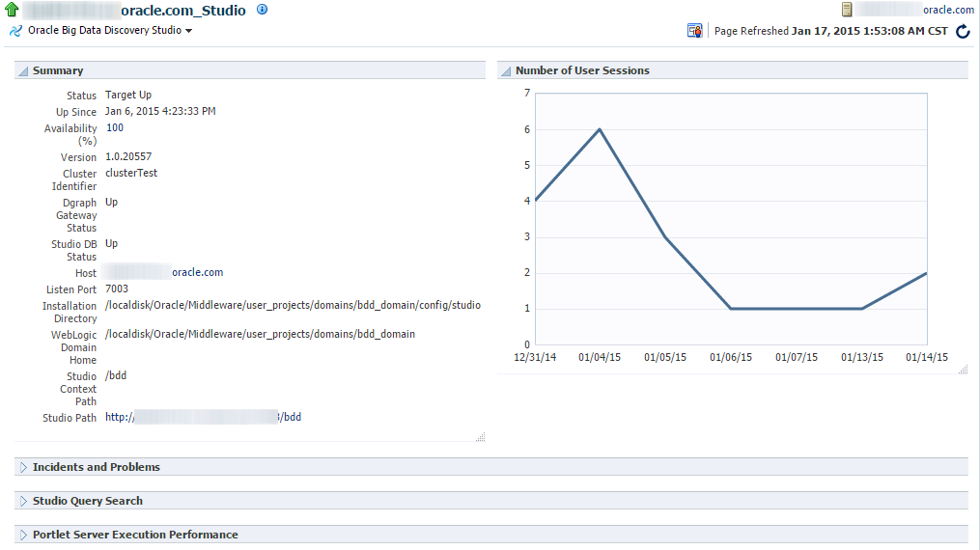Click the 12/31/14 axis label
Image resolution: width=980 pixels, height=550 pixels.
point(535,357)
